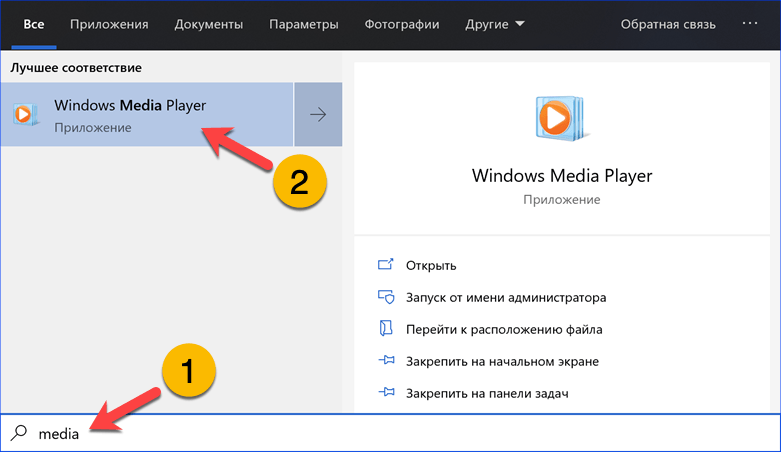Click the Windows Media Player result icon
This screenshot has height=452, width=781.
tap(25, 115)
